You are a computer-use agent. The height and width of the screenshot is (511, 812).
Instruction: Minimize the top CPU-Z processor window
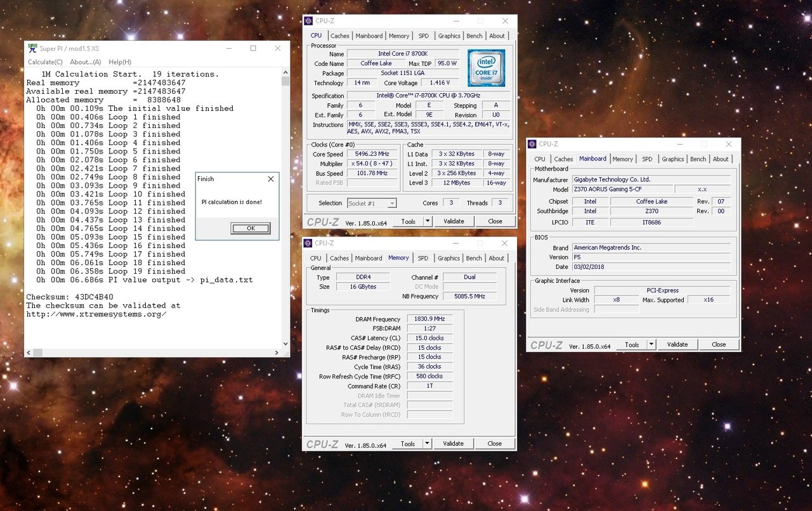coord(455,21)
